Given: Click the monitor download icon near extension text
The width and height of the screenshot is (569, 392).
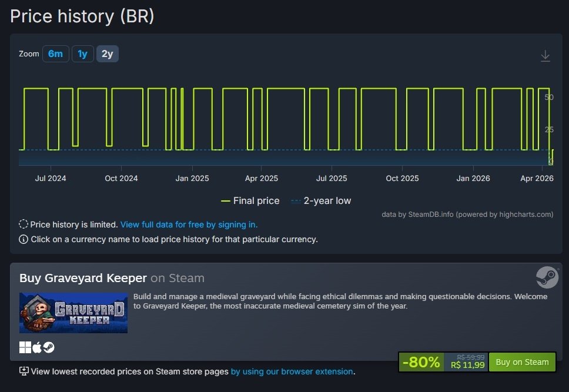Looking at the screenshot, I should click(24, 371).
